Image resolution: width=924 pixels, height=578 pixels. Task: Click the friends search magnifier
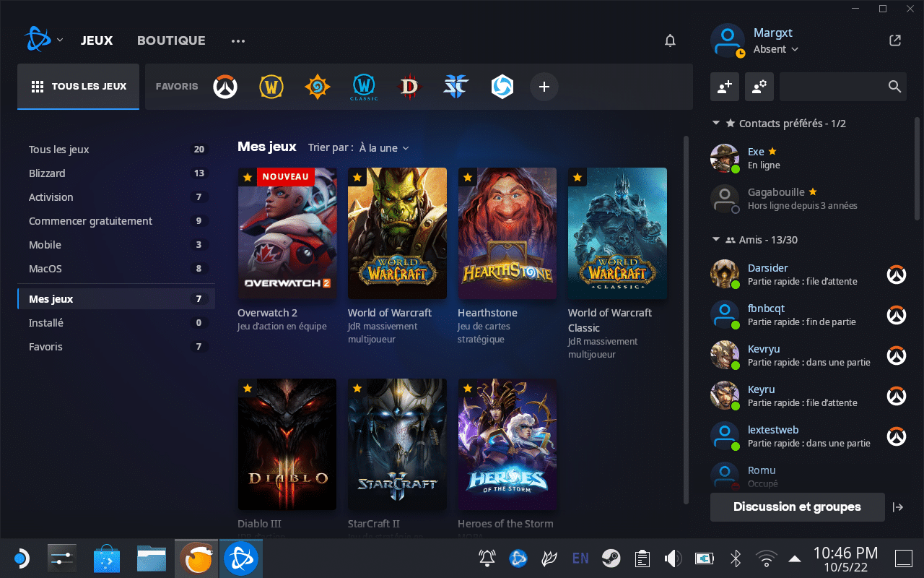[894, 87]
